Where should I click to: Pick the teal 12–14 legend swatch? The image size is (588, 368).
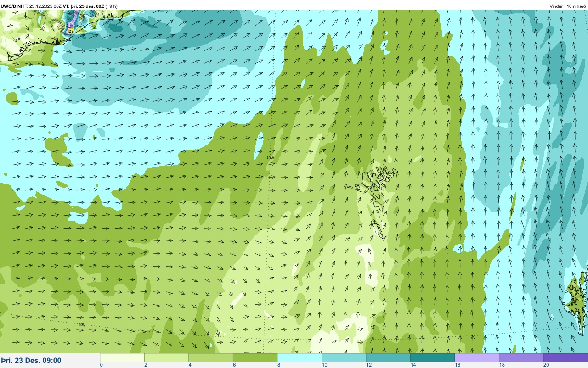pos(388,357)
